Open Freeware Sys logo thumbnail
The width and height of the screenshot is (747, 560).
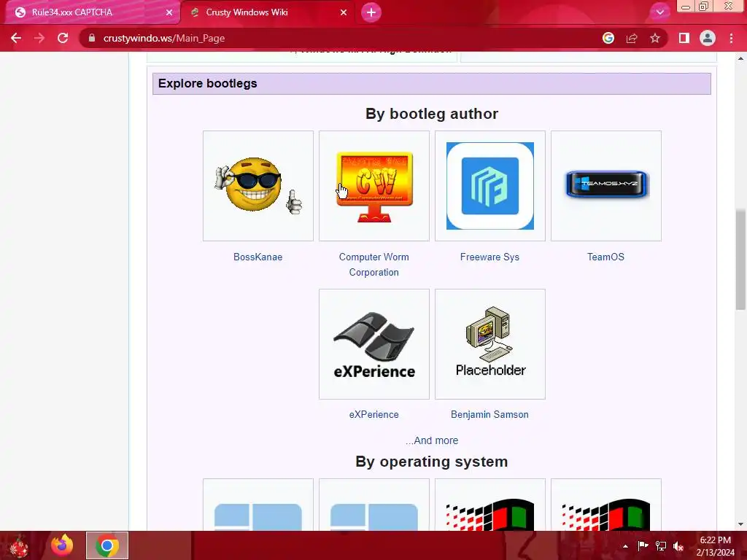coord(489,186)
